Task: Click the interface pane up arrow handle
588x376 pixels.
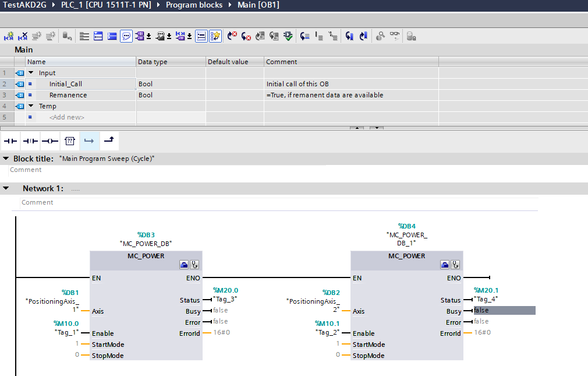Action: point(357,128)
